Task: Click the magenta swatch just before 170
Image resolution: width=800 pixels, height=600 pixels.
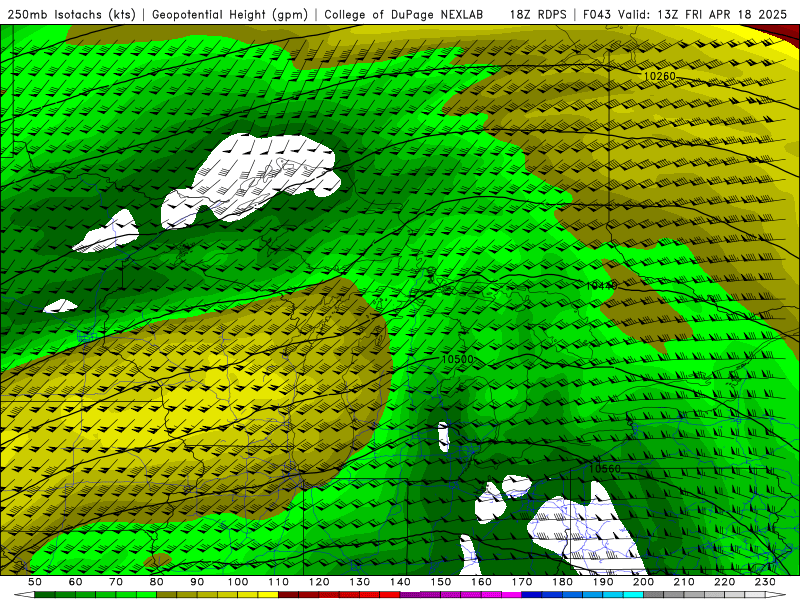Action: [512, 595]
